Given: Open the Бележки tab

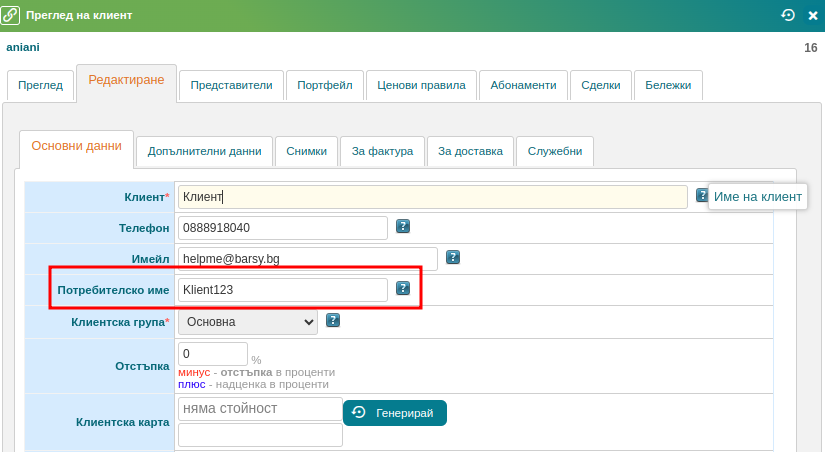Looking at the screenshot, I should 668,85.
